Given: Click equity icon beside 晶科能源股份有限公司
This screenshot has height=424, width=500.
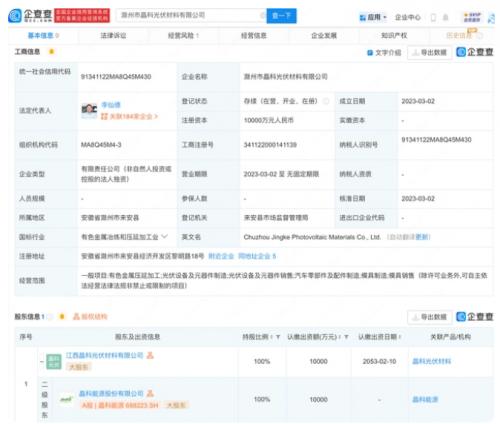Looking at the screenshot, I should coord(150,394).
